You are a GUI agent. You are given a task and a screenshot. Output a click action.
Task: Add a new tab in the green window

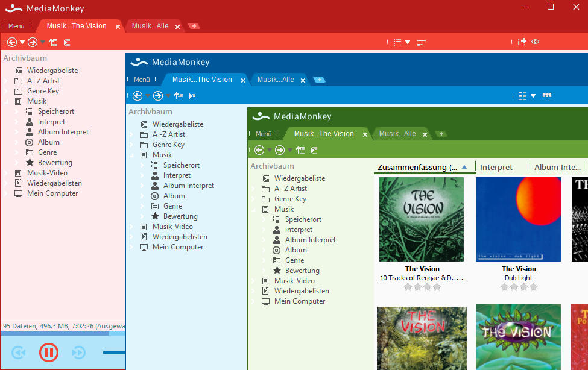[441, 134]
